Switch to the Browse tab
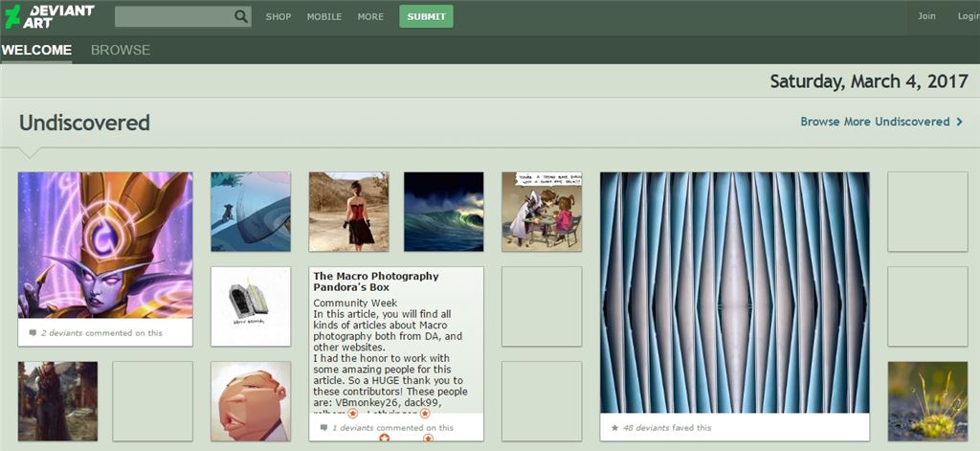Image resolution: width=980 pixels, height=451 pixels. coord(121,50)
